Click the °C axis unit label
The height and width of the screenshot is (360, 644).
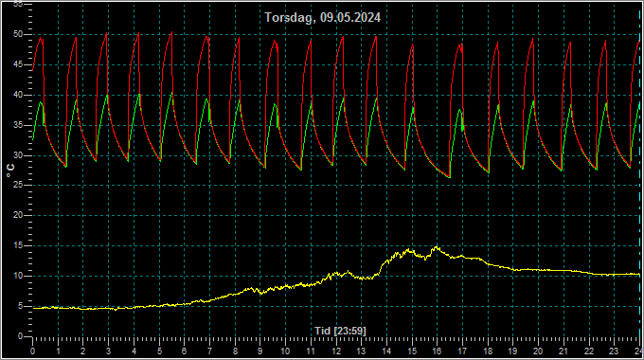(x=10, y=171)
